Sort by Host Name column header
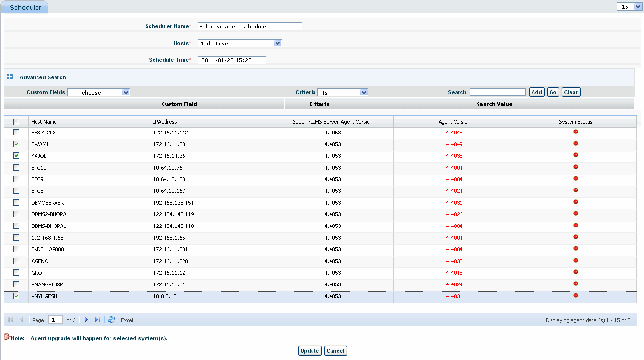This screenshot has width=644, height=360. pyautogui.click(x=44, y=122)
